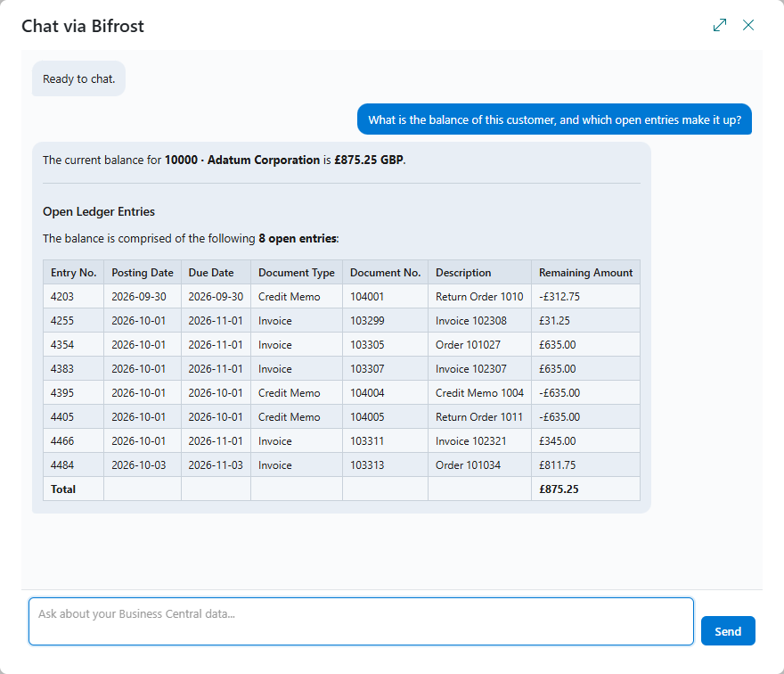Click the £875.25 GBP balance in the summary sentence

(369, 160)
